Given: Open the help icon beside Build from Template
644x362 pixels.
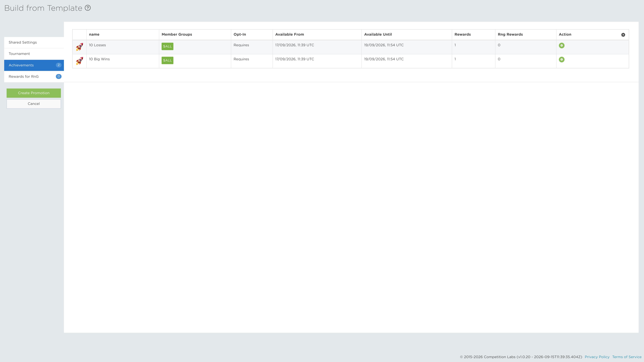Looking at the screenshot, I should (x=88, y=8).
